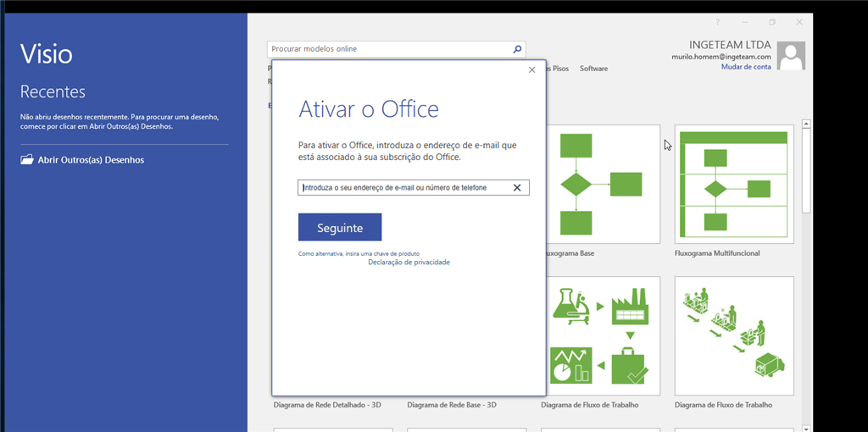Viewport: 868px width, 432px height.
Task: Open the 3D workers Diagrama de Fluxo de Trabalho thumbnail
Action: tap(734, 335)
